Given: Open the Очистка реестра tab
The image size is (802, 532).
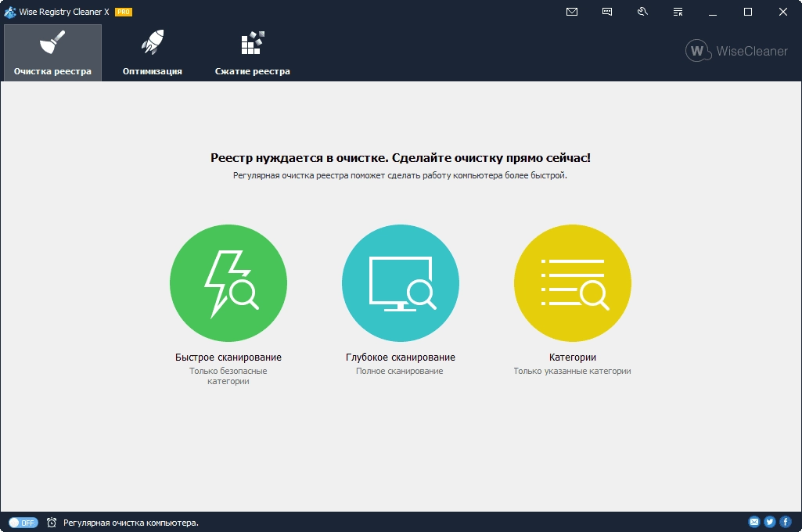Looking at the screenshot, I should [x=52, y=52].
